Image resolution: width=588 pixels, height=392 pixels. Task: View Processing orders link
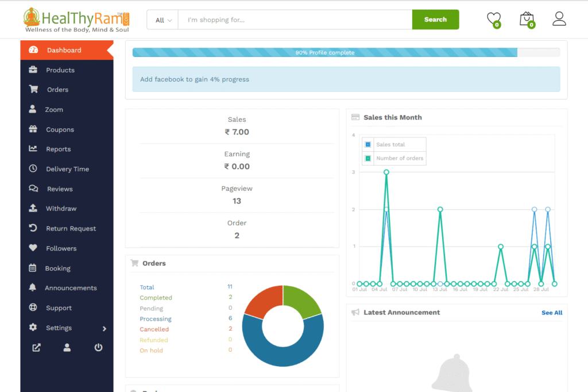click(x=155, y=319)
